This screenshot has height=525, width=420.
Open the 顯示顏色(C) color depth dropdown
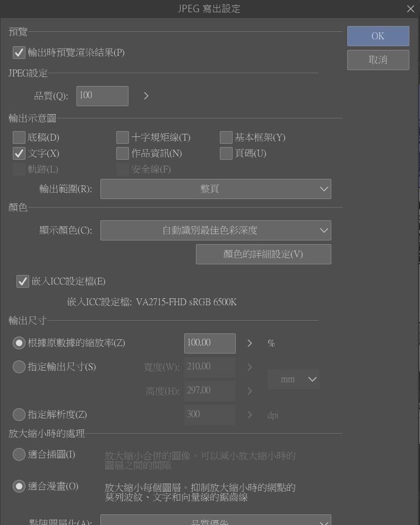coord(216,230)
